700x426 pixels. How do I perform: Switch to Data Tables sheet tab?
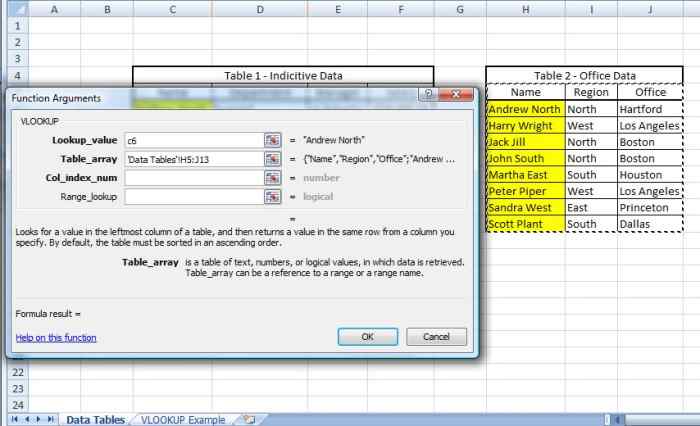(x=95, y=420)
